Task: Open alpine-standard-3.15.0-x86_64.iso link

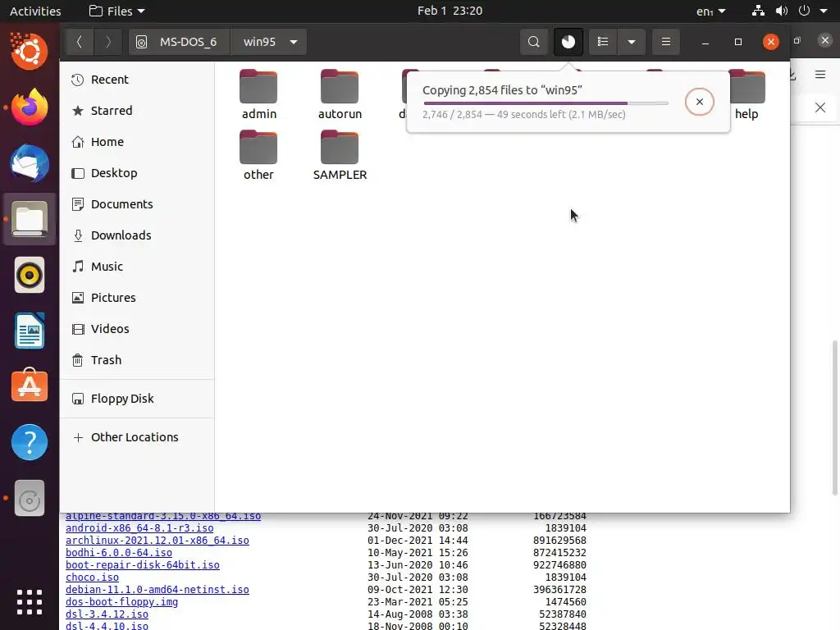Action: (x=163, y=516)
